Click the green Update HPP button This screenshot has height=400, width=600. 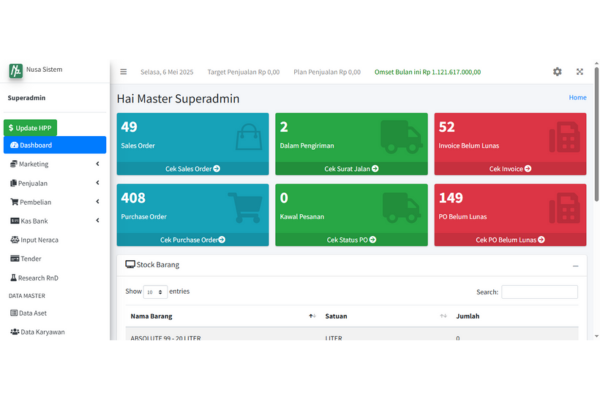(31, 128)
